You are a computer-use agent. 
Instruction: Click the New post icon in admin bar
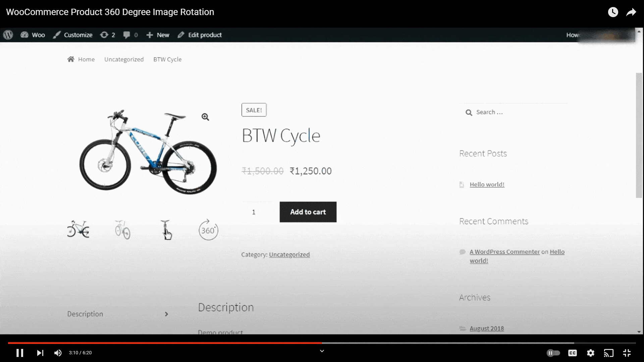click(x=157, y=35)
